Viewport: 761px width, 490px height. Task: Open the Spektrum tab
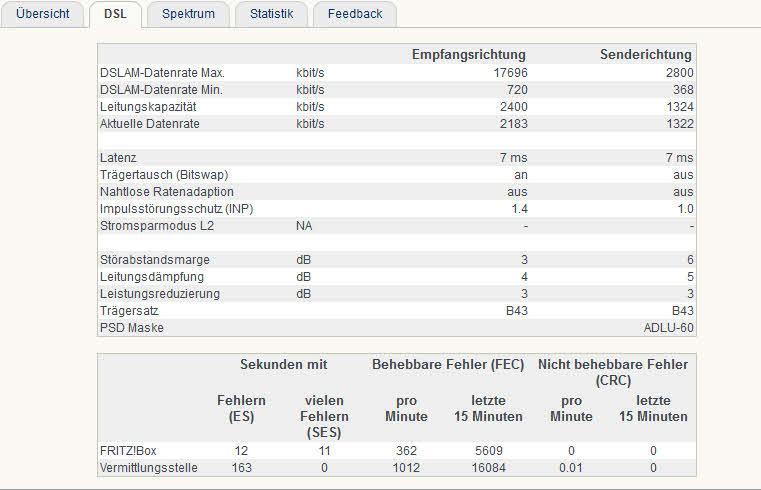click(188, 14)
